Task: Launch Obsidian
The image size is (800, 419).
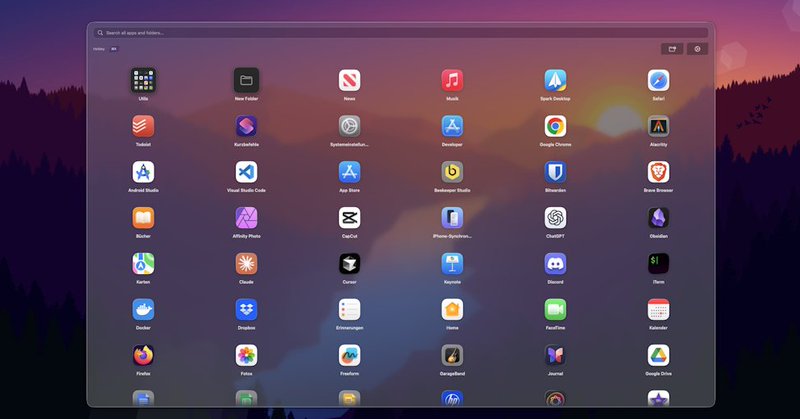Action: 659,218
